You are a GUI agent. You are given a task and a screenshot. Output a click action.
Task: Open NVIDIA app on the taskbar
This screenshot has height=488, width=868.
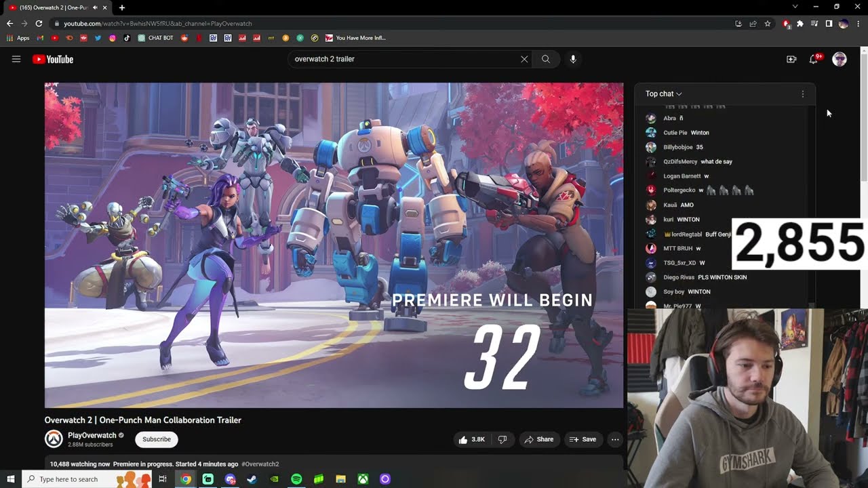tap(274, 479)
